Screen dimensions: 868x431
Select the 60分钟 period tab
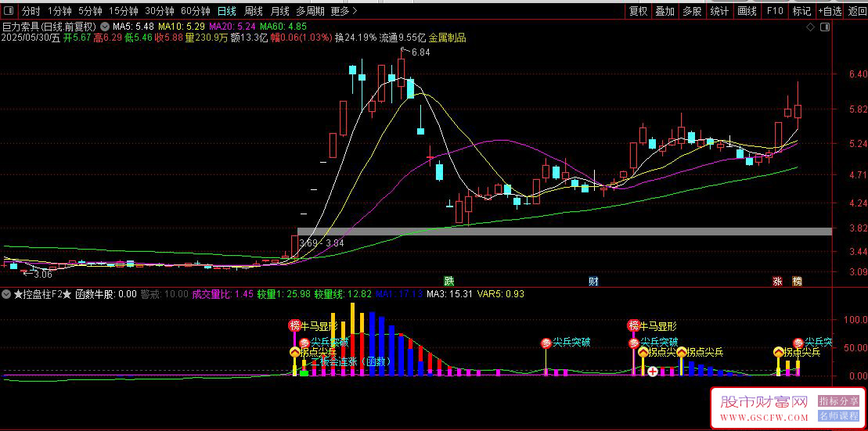click(x=196, y=11)
